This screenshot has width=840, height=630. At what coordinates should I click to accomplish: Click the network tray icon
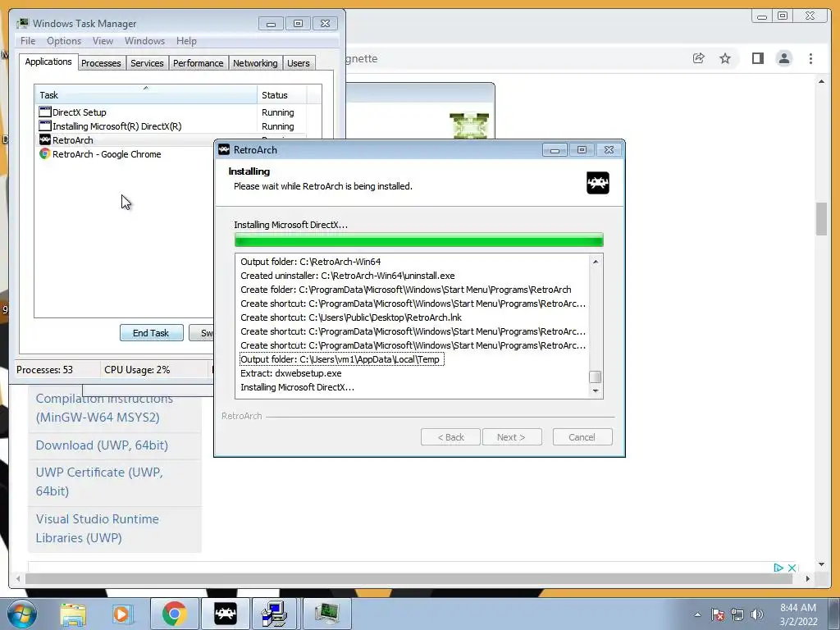point(737,614)
